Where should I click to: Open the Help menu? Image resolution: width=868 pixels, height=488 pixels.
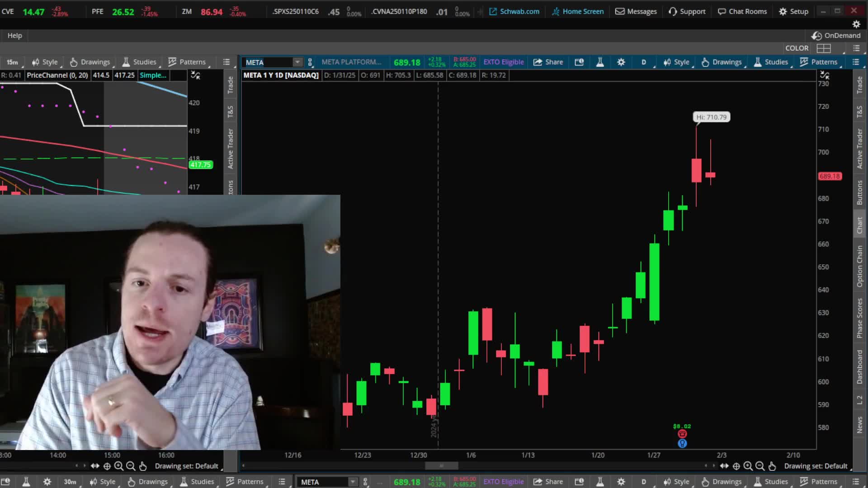coord(14,35)
